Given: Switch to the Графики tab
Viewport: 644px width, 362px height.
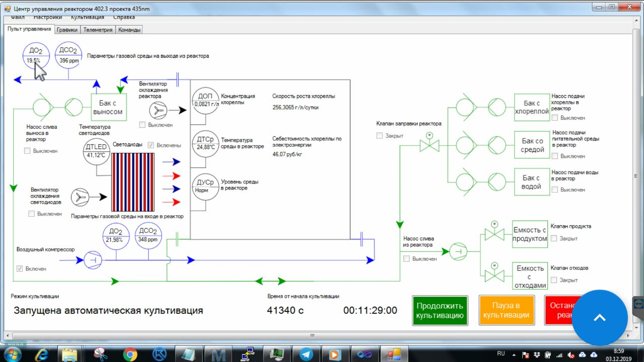Looking at the screenshot, I should (x=67, y=30).
